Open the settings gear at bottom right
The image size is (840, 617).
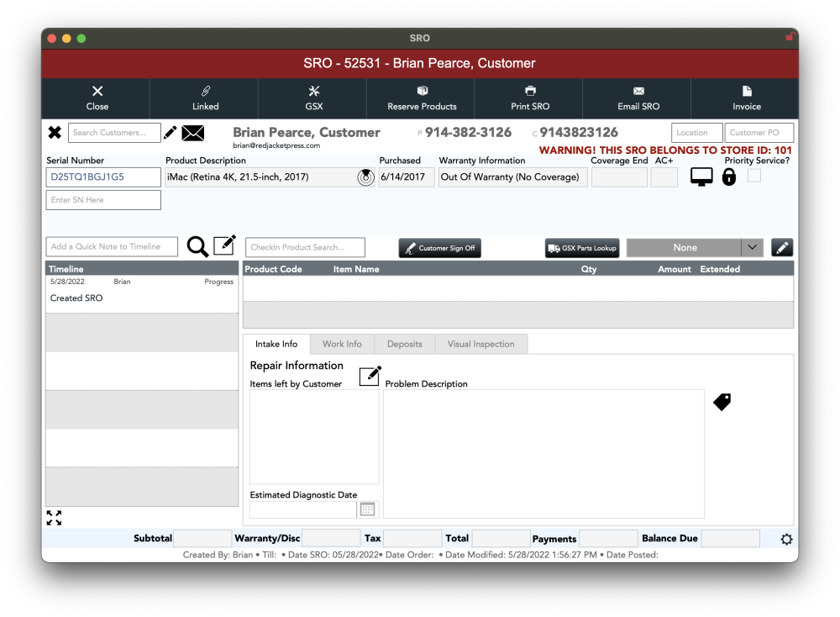[786, 539]
